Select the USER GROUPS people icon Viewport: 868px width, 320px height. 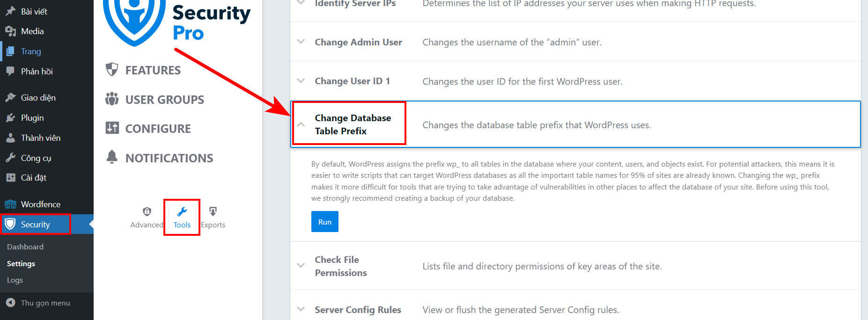(x=112, y=99)
